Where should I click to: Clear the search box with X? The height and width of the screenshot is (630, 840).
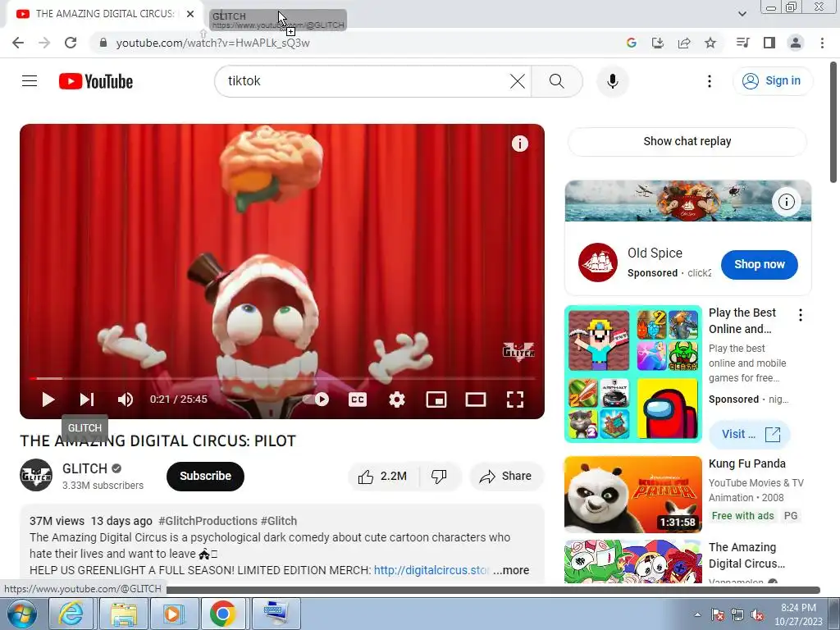pos(518,81)
